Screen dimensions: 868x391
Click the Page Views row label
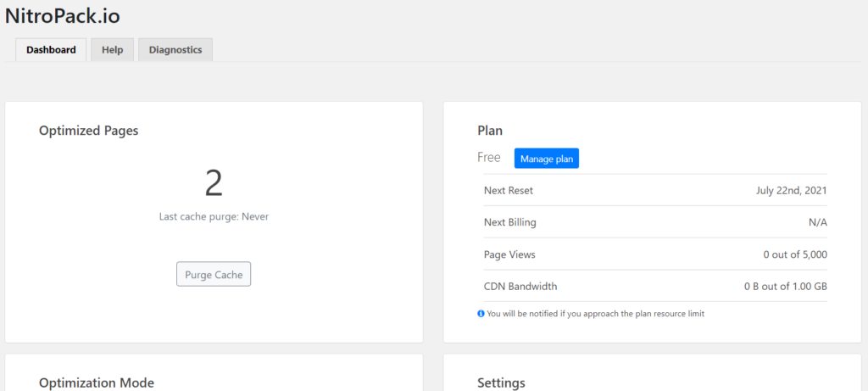point(509,254)
